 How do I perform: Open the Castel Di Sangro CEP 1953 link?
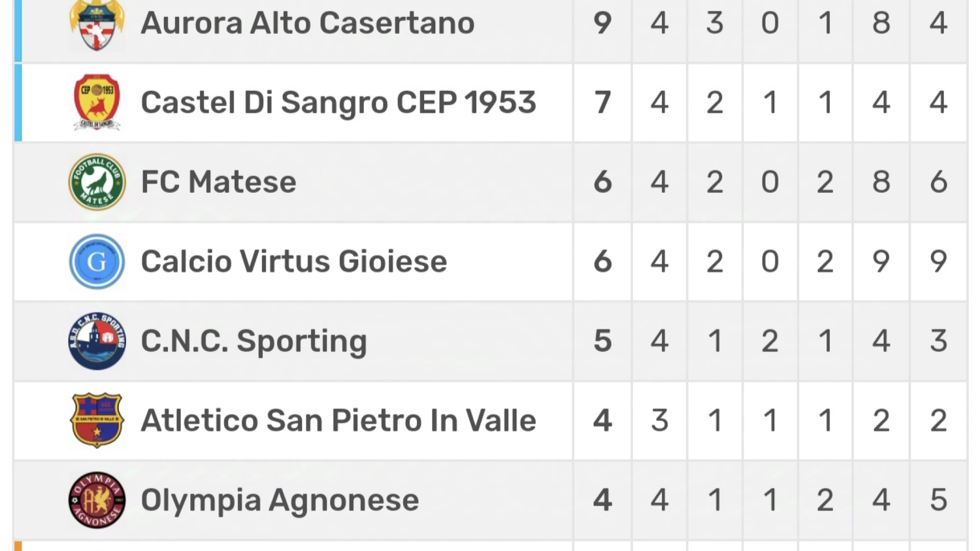coord(338,103)
